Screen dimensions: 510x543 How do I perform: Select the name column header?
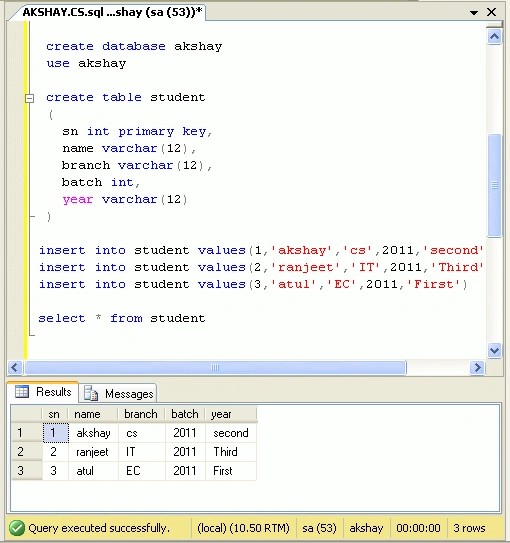tap(93, 414)
